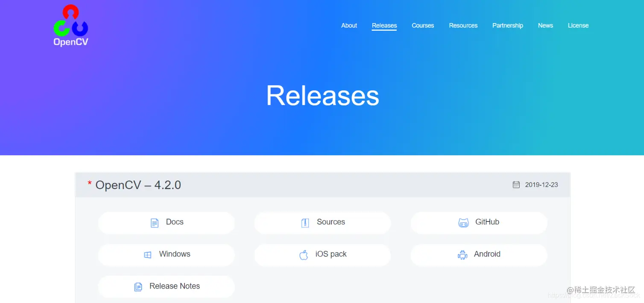Download the Android package

pos(479,255)
